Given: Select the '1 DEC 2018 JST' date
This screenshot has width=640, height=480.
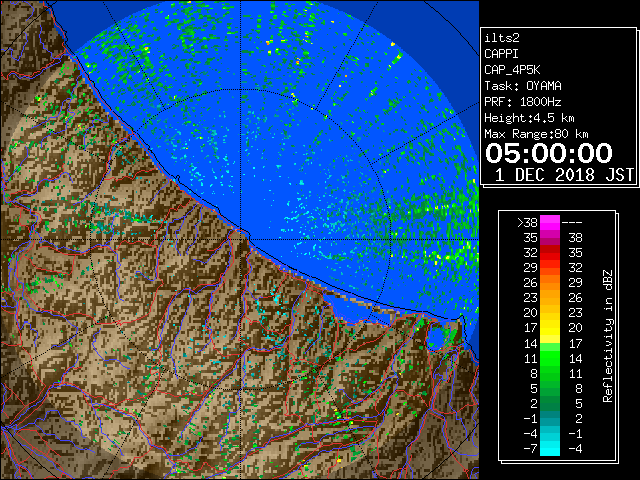Looking at the screenshot, I should pos(564,175).
